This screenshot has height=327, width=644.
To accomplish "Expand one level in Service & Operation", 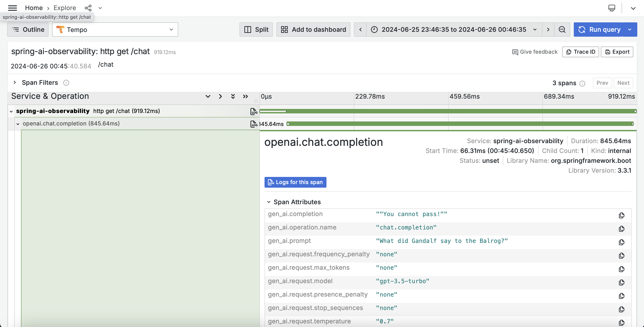I will point(208,96).
